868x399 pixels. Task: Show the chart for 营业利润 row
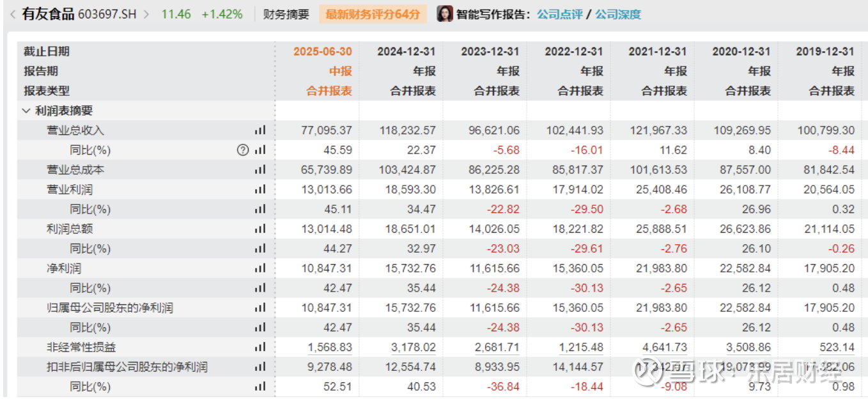(x=260, y=190)
